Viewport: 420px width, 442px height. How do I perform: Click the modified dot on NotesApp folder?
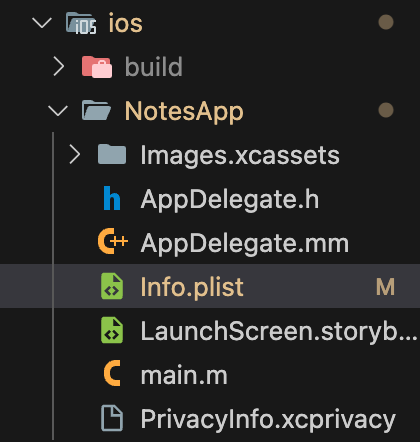pos(386,110)
